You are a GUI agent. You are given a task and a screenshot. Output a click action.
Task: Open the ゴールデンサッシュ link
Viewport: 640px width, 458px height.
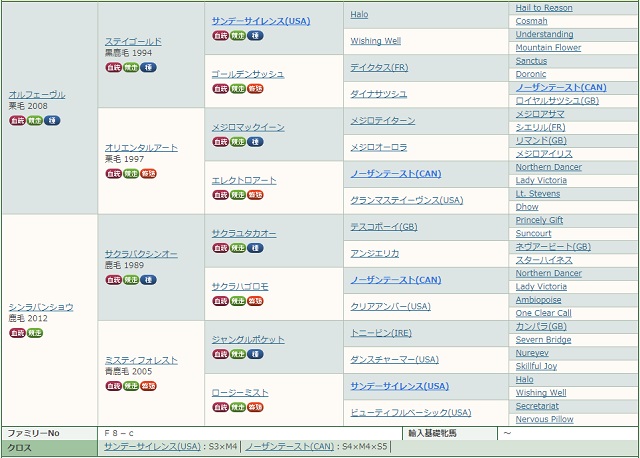tap(248, 74)
